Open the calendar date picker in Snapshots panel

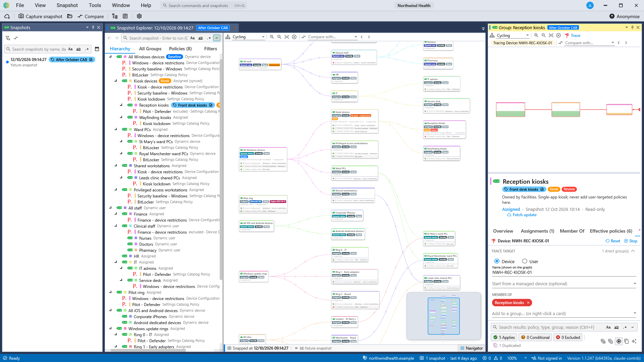coord(97,49)
